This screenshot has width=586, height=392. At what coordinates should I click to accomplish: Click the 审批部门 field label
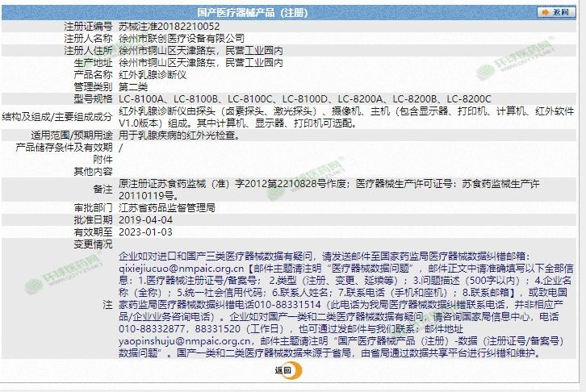coord(93,207)
